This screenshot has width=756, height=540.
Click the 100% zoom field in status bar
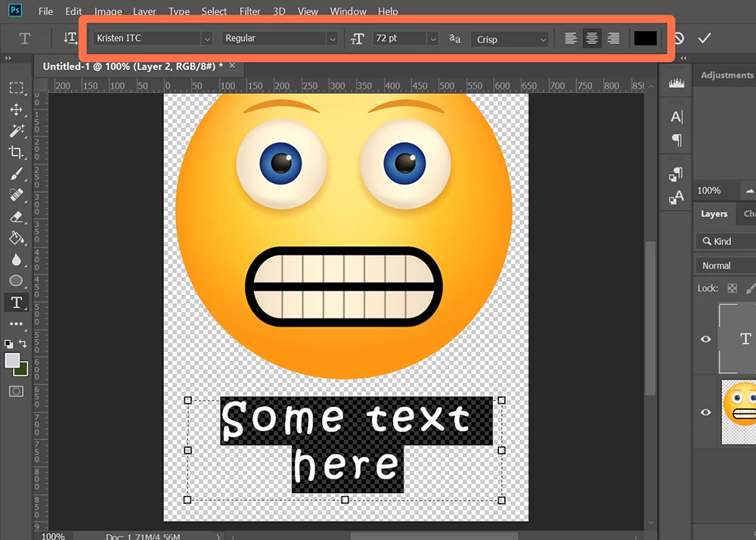coord(53,536)
